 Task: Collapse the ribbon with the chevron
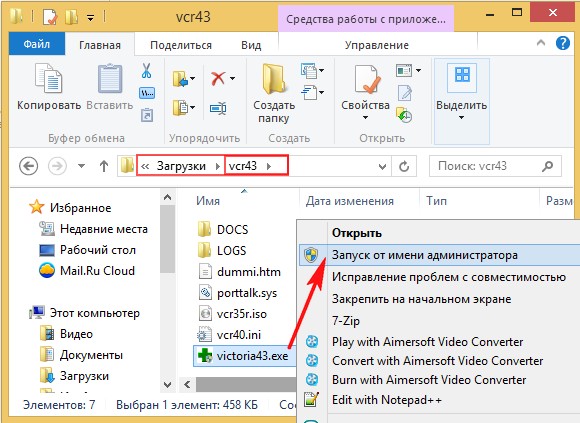[541, 43]
